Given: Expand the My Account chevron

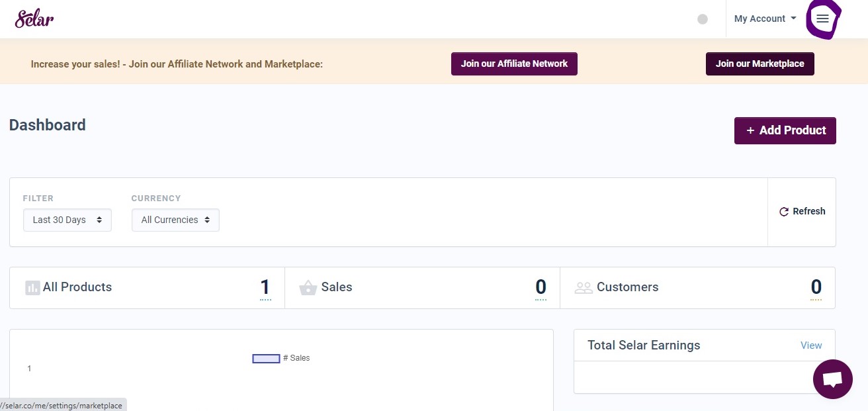Looking at the screenshot, I should (x=793, y=19).
